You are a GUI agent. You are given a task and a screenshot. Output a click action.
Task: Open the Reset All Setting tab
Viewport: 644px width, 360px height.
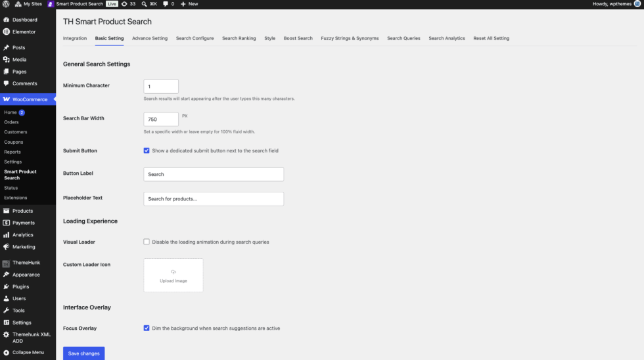tap(492, 38)
